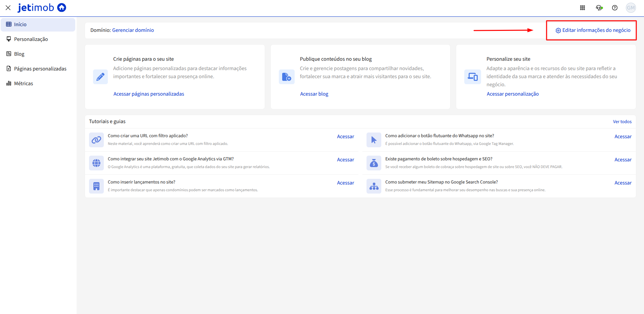Image resolution: width=644 pixels, height=314 pixels.
Task: Click the sitemap icon for Search Console tutorial
Action: pyautogui.click(x=374, y=186)
